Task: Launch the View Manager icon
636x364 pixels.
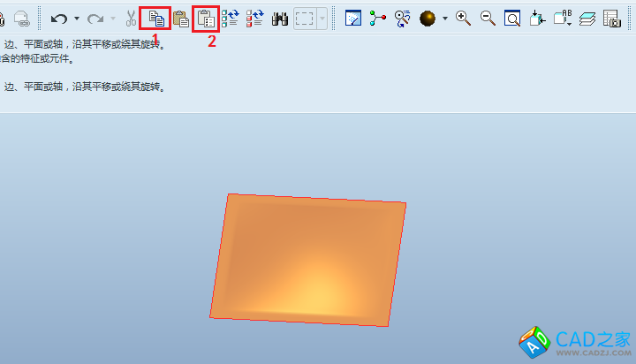Action: (611, 18)
